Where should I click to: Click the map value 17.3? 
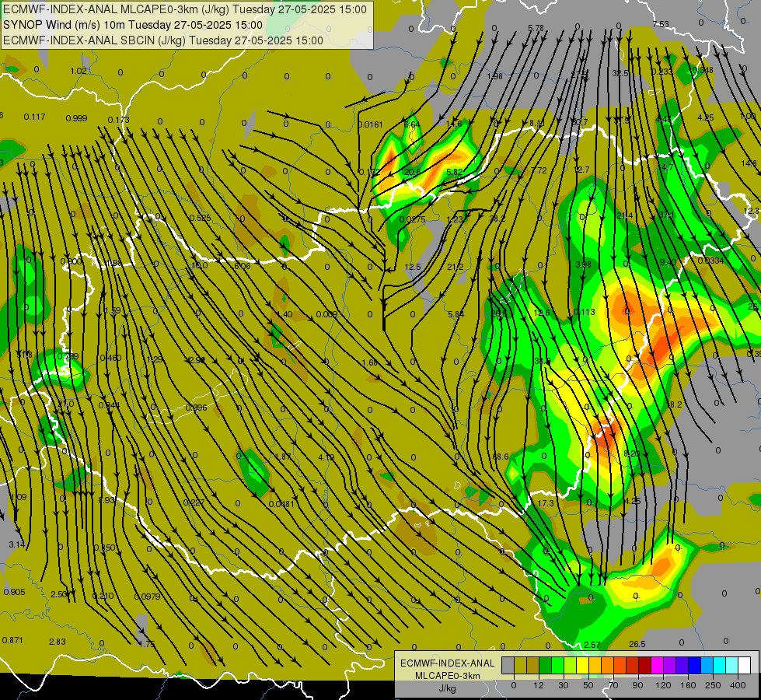tap(546, 503)
